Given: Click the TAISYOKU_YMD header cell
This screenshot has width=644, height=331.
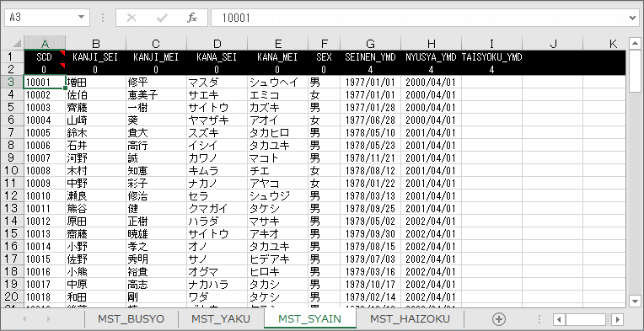Looking at the screenshot, I should [491, 57].
